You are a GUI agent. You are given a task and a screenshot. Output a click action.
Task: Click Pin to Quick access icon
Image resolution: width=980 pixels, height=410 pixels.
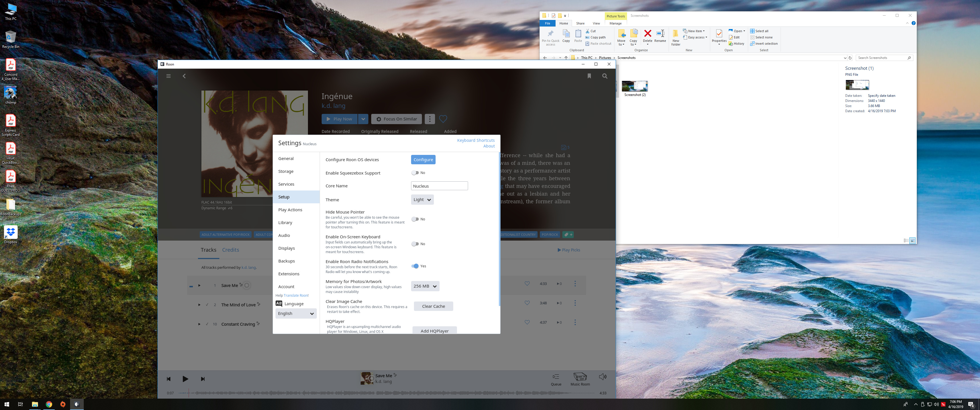click(550, 38)
